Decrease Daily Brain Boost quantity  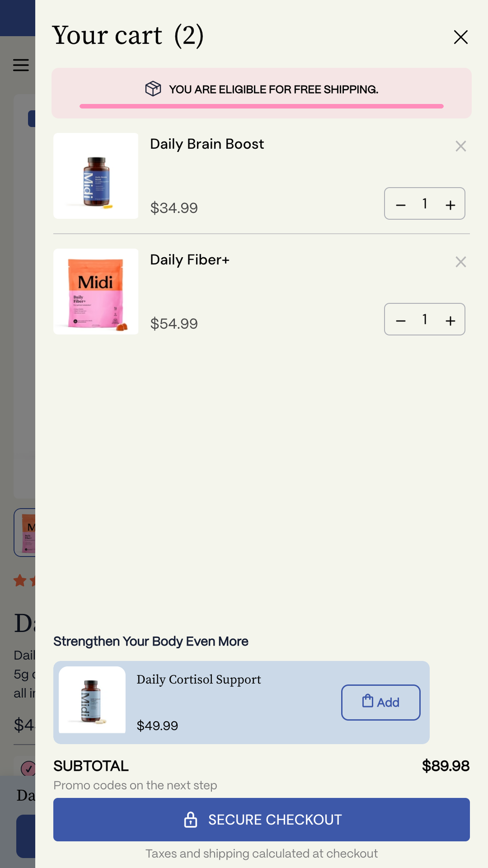[400, 205]
